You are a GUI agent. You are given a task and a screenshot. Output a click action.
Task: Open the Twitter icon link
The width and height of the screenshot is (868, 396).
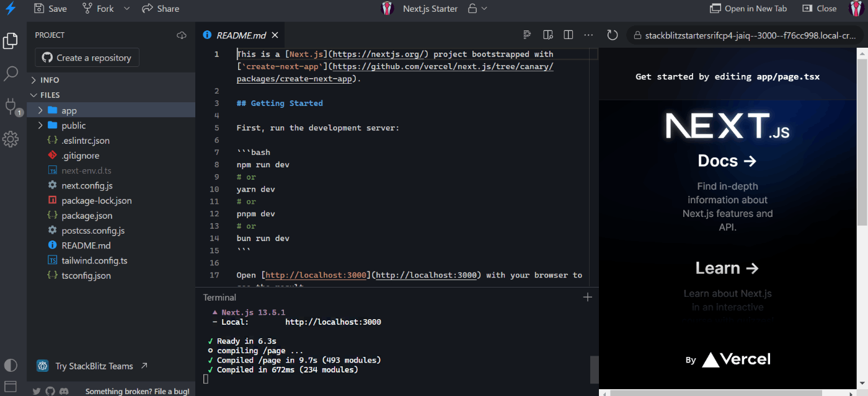click(x=37, y=391)
